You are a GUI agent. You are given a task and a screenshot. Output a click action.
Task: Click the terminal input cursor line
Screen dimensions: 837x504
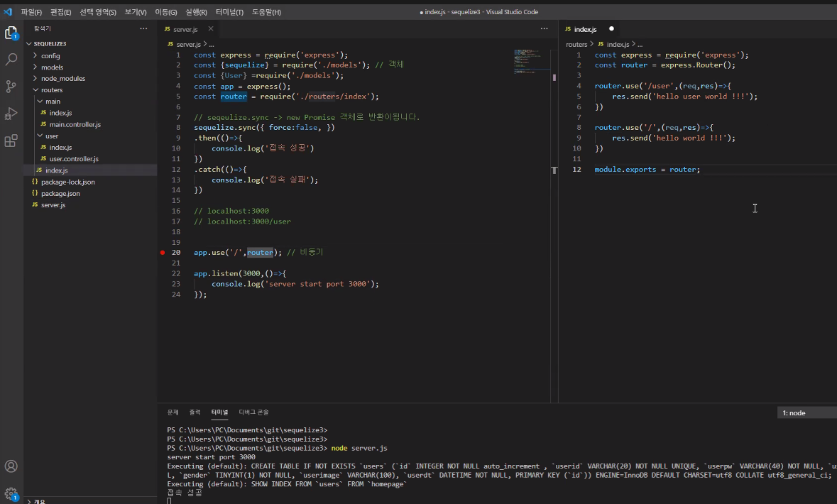(169, 500)
